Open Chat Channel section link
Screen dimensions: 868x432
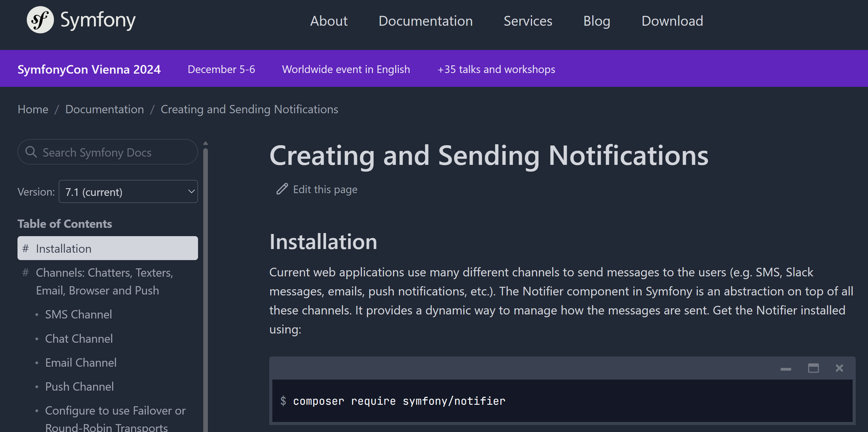(x=79, y=339)
